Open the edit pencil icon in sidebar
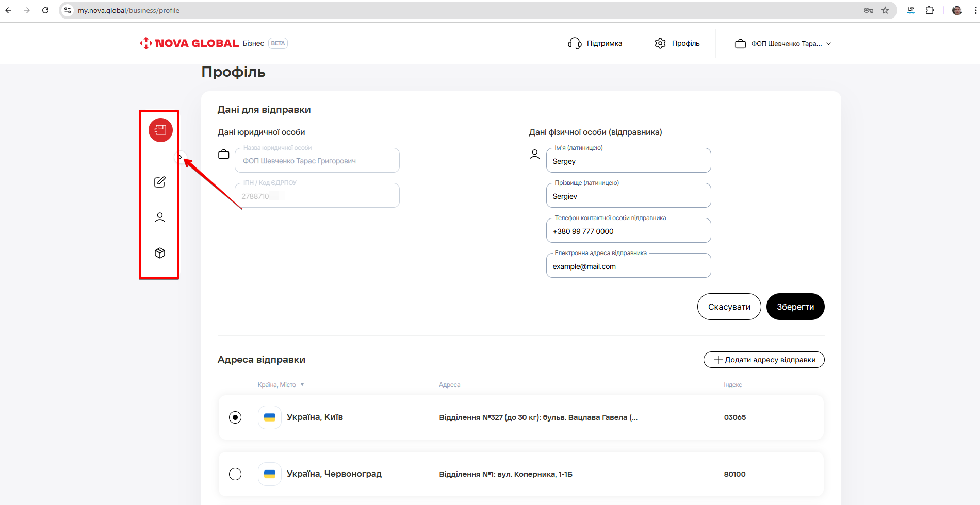This screenshot has width=980, height=505. (160, 182)
